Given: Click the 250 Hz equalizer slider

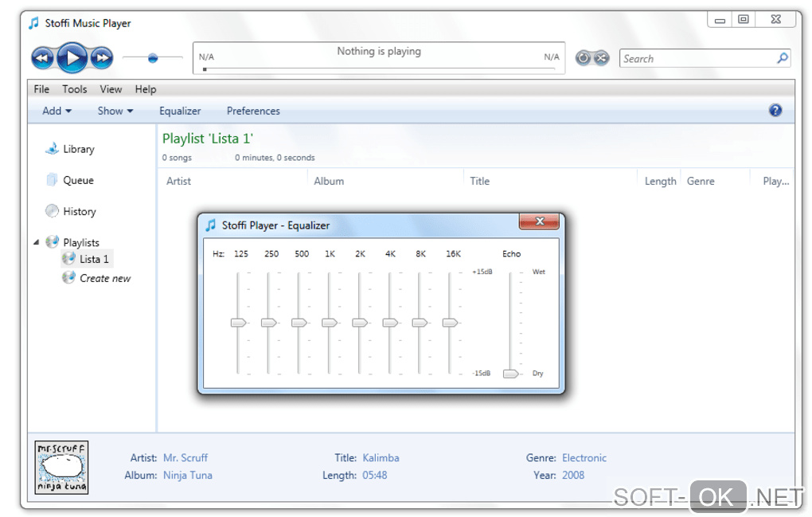Looking at the screenshot, I should (x=269, y=323).
